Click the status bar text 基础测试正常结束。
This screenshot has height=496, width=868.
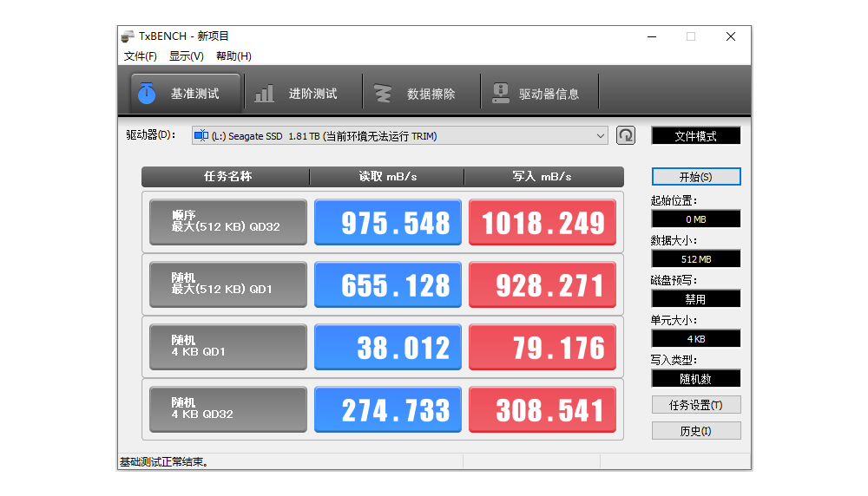click(x=164, y=462)
